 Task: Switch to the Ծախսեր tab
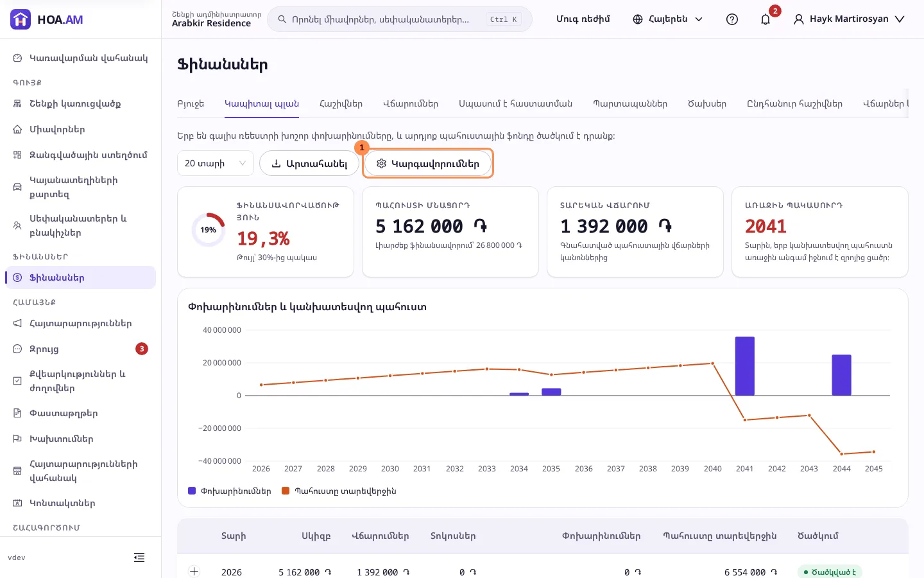707,103
